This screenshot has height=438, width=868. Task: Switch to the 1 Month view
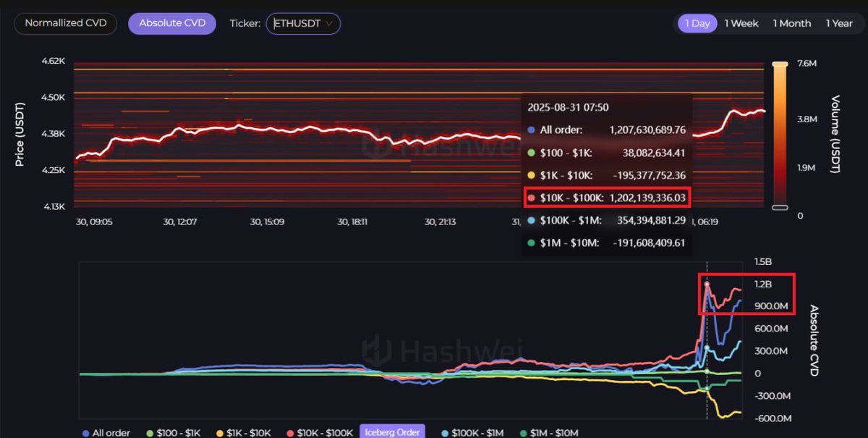[791, 22]
